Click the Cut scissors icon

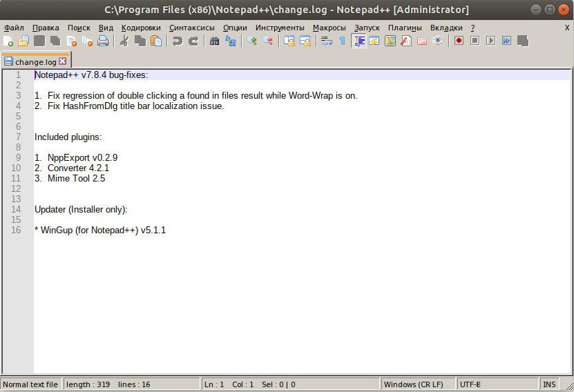tap(124, 41)
